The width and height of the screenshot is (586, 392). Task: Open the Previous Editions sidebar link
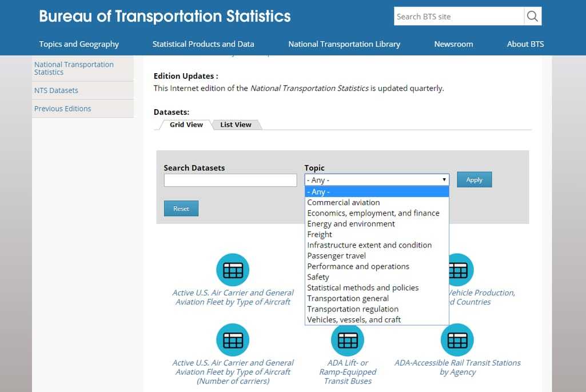click(x=63, y=109)
